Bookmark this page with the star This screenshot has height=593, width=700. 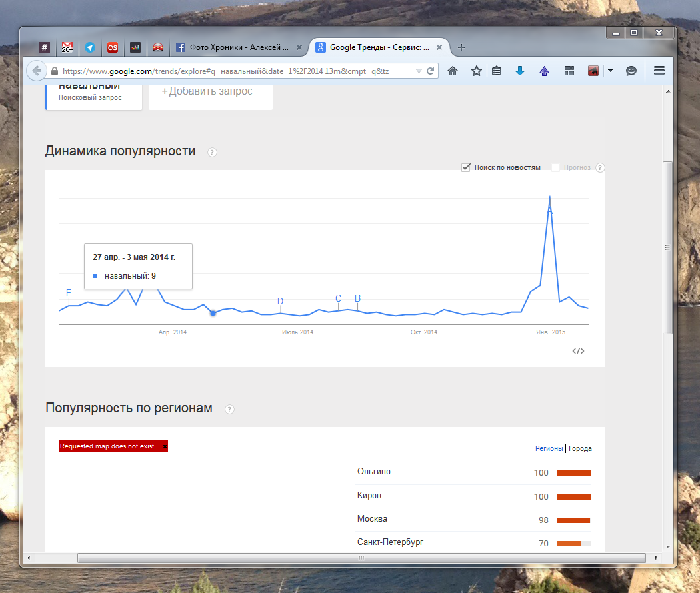tap(477, 71)
